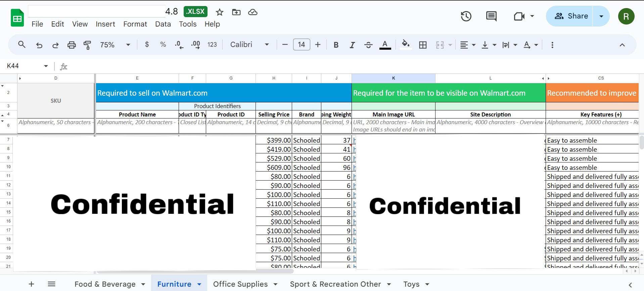The height and width of the screenshot is (291, 644).
Task: Open the Google Sheets home icon
Action: click(17, 18)
